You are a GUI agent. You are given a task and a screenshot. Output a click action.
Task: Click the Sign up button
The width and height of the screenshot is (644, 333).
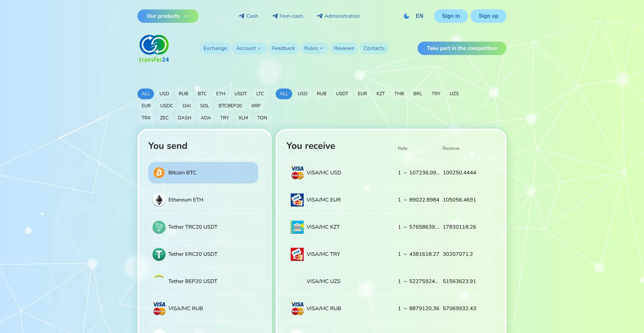click(488, 16)
